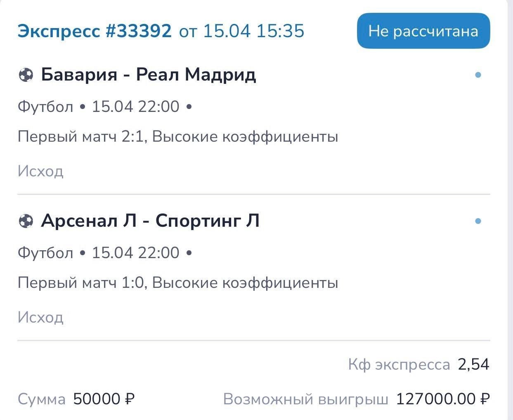Click the express coefficient value 2,54
This screenshot has height=420, width=513.
[473, 364]
